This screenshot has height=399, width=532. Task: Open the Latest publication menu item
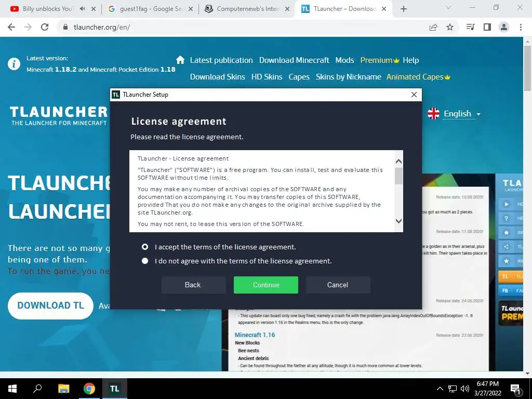coord(221,60)
